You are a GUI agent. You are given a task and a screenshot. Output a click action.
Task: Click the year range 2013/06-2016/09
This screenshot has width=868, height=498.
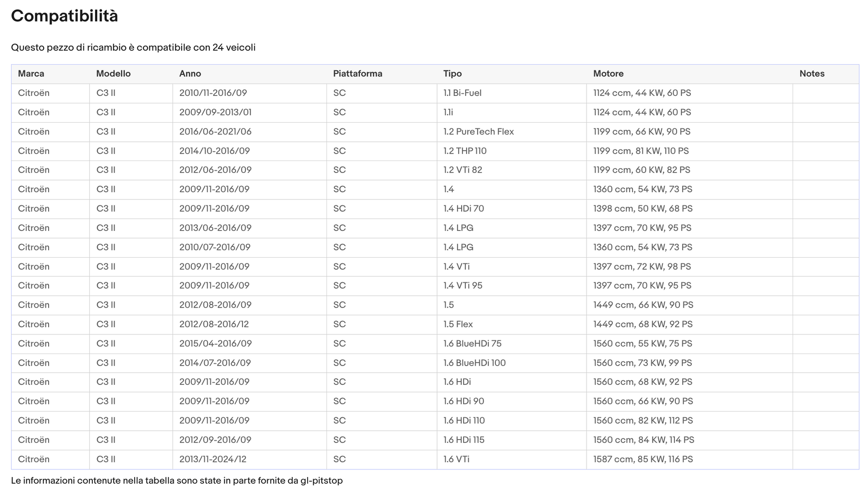point(215,228)
